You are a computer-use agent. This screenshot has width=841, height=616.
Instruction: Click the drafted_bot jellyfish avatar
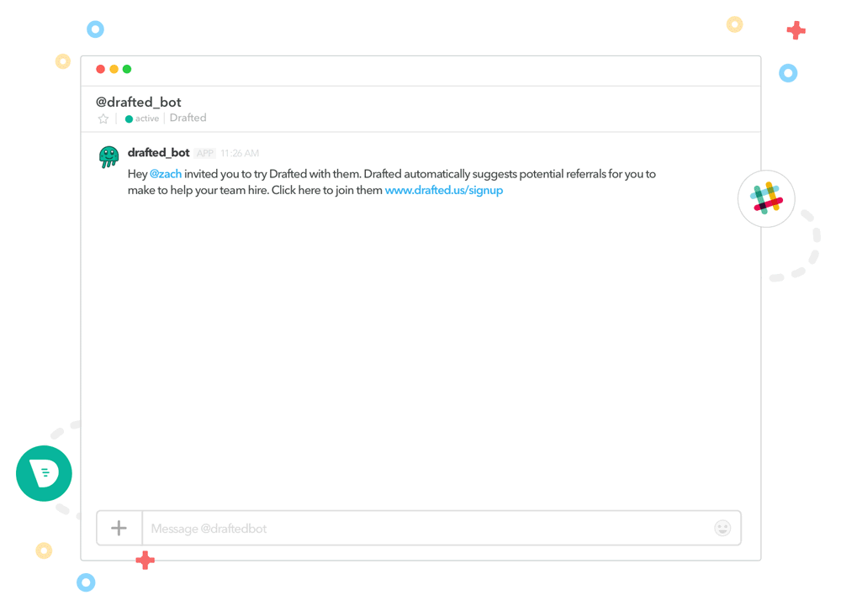tap(108, 157)
